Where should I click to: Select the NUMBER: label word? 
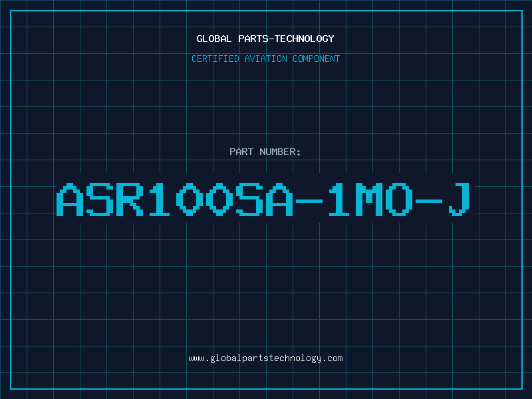280,152
